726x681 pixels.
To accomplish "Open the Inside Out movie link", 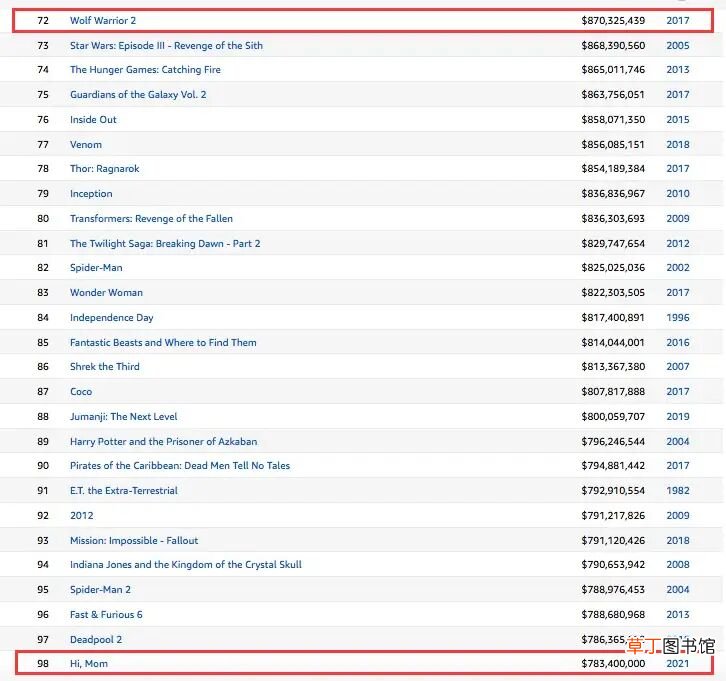I will (93, 119).
